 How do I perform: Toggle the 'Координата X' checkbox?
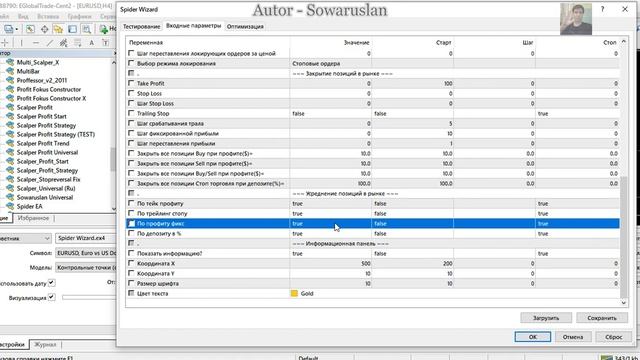131,263
